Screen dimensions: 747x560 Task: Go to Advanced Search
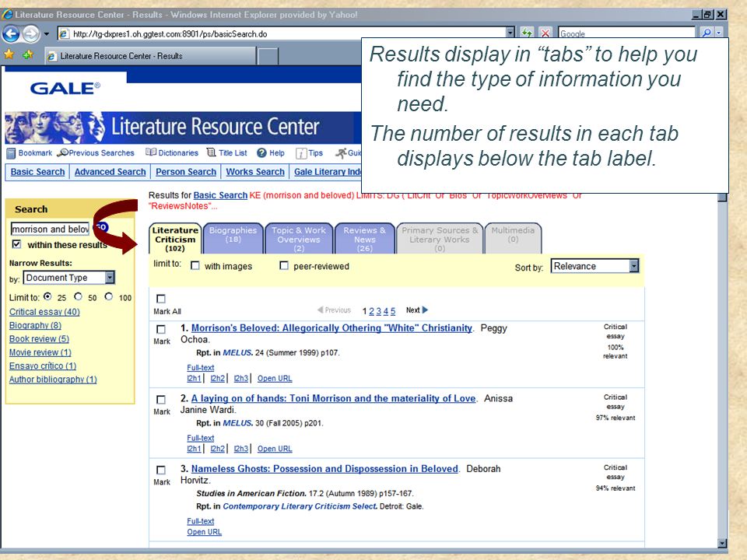tap(110, 172)
